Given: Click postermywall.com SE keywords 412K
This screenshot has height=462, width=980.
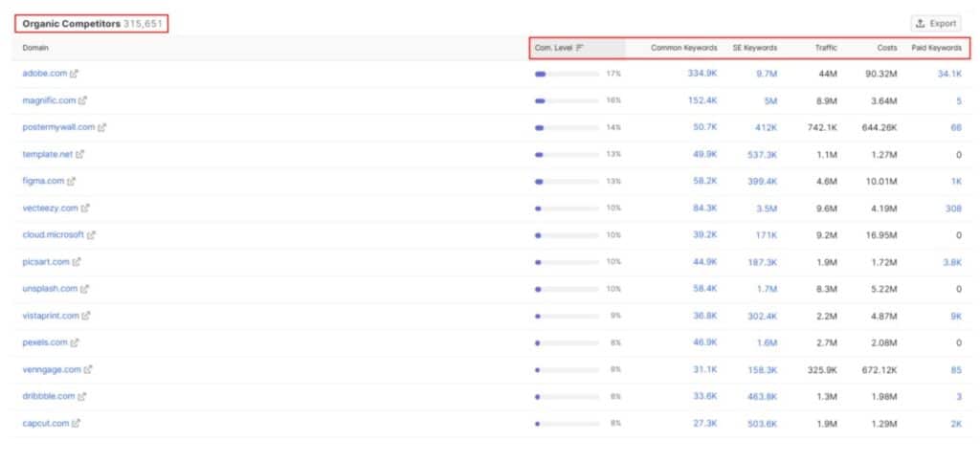Looking at the screenshot, I should pyautogui.click(x=767, y=127).
